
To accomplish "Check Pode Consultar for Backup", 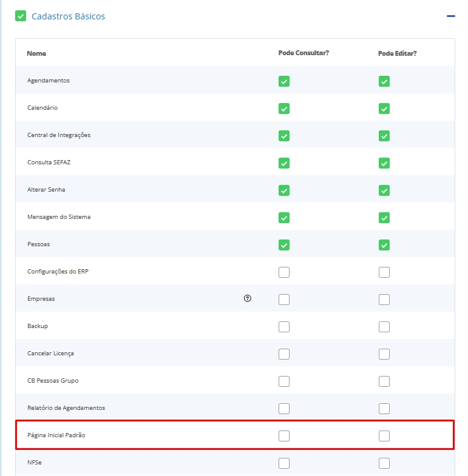I will pyautogui.click(x=284, y=327).
